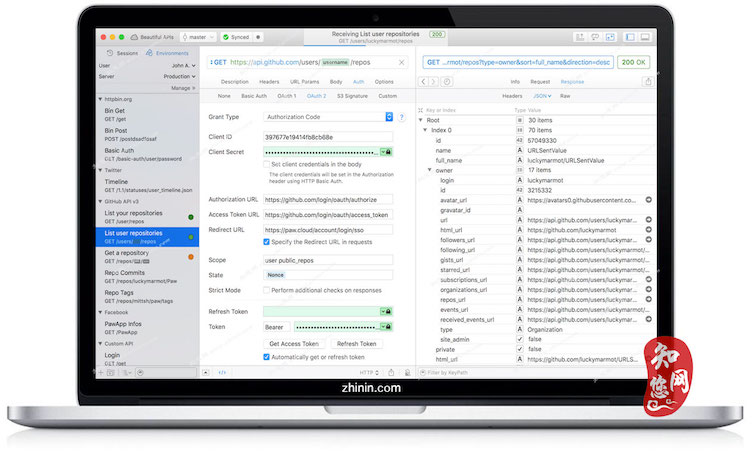This screenshot has width=752, height=468.
Task: Click the response history clock icon
Action: click(446, 81)
